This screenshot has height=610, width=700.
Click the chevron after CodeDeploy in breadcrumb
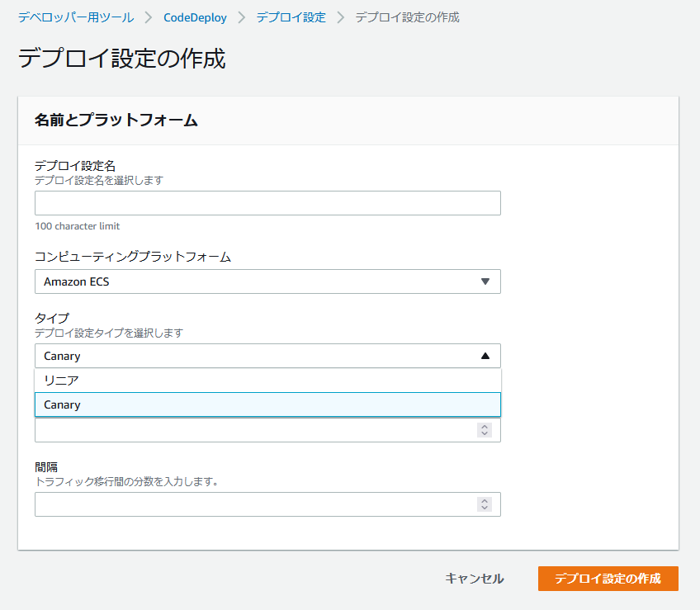[242, 17]
